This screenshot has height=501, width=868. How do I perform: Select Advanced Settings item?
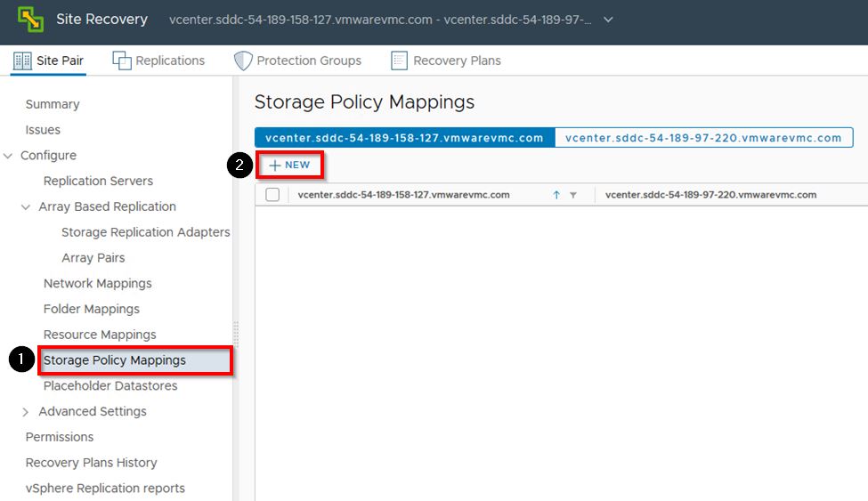(93, 411)
